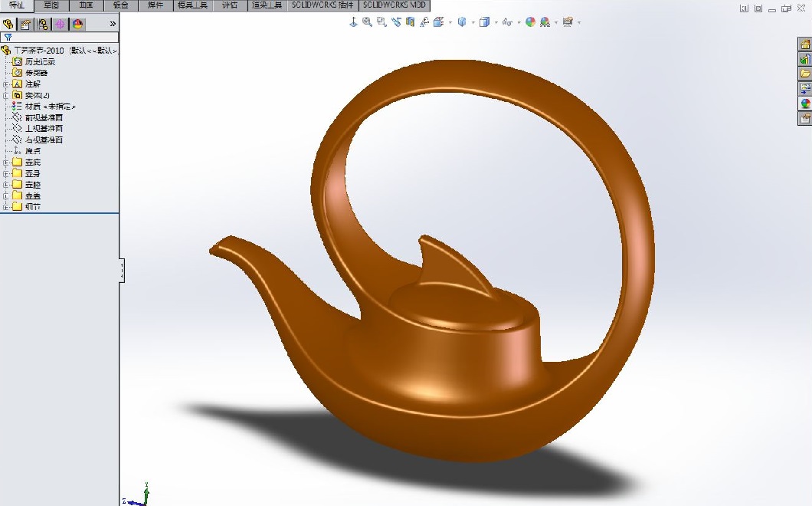Screen dimensions: 812x506
Task: Open the PropertyManager panel tab
Action: point(25,24)
